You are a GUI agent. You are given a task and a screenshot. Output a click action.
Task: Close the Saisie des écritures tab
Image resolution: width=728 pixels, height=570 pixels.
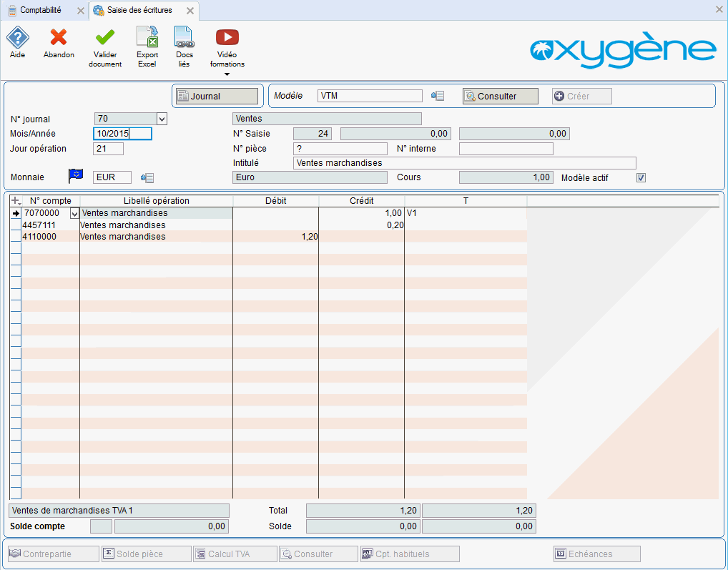pos(190,11)
